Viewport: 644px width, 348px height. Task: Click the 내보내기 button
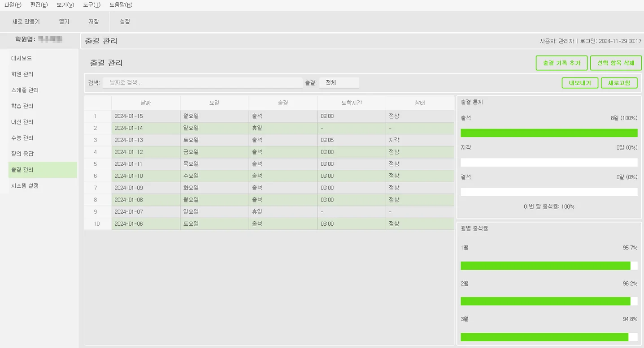point(580,83)
